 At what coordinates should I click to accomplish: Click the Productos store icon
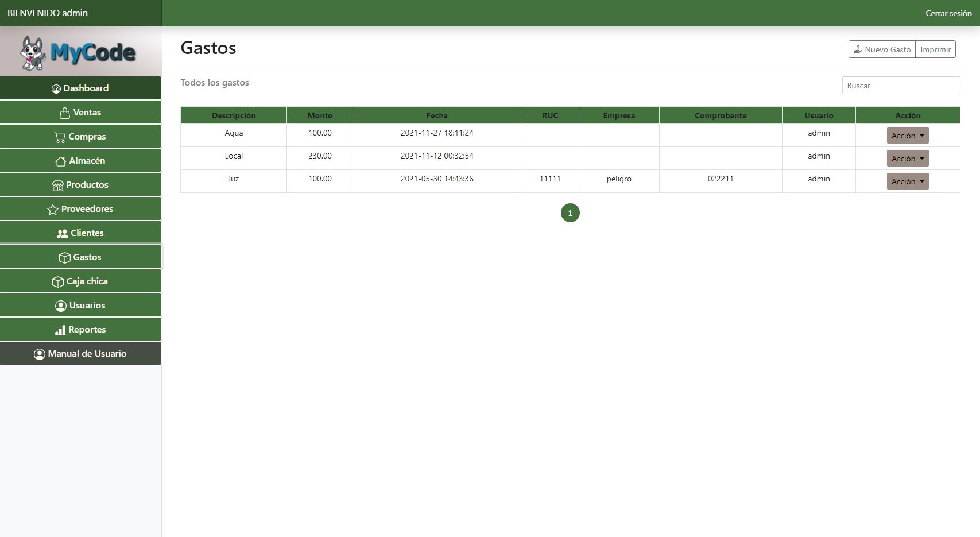[57, 186]
